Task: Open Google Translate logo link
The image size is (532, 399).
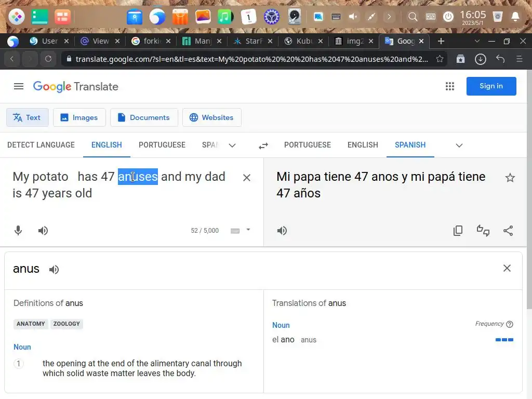Action: (x=76, y=87)
